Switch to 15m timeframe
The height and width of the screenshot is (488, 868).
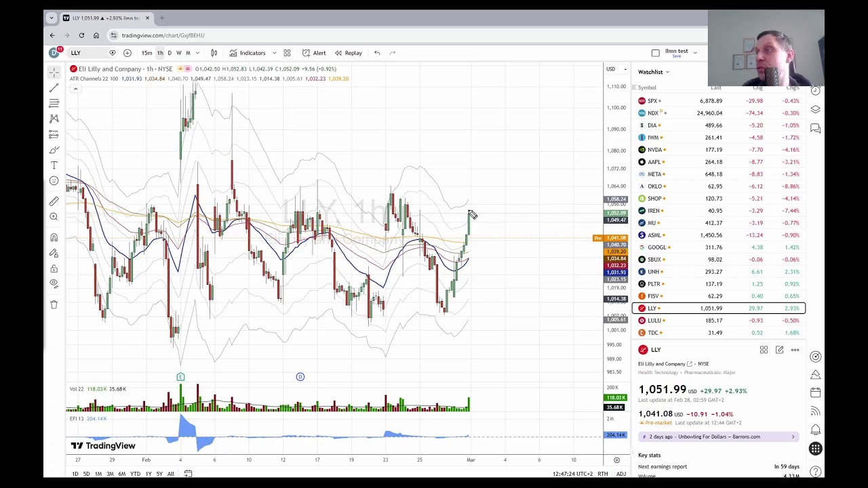click(x=146, y=53)
